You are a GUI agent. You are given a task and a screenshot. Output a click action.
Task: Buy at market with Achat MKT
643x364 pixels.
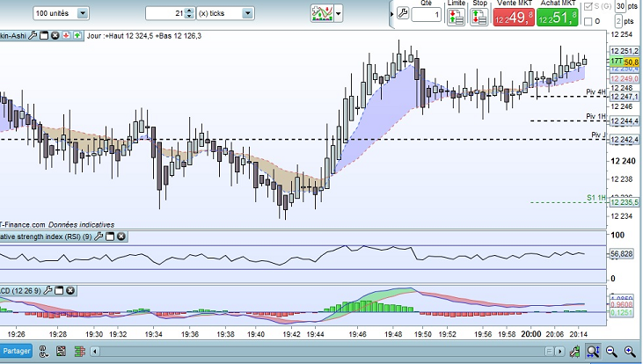558,18
